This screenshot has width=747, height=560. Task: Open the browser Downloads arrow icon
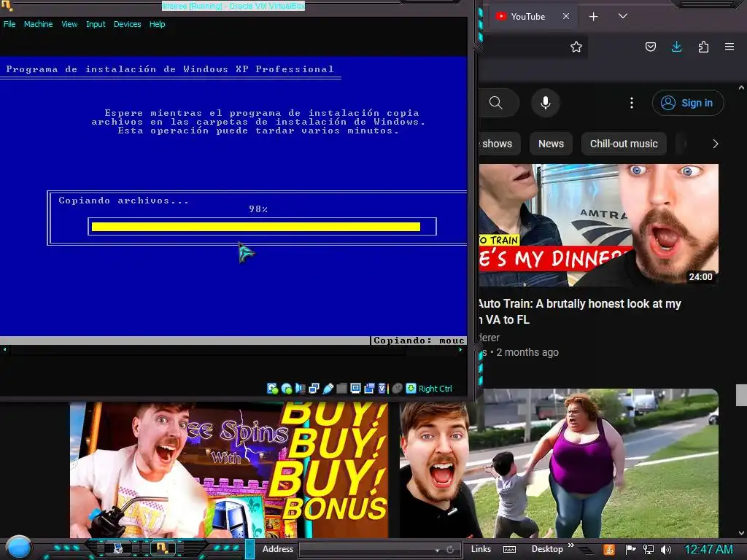tap(676, 47)
